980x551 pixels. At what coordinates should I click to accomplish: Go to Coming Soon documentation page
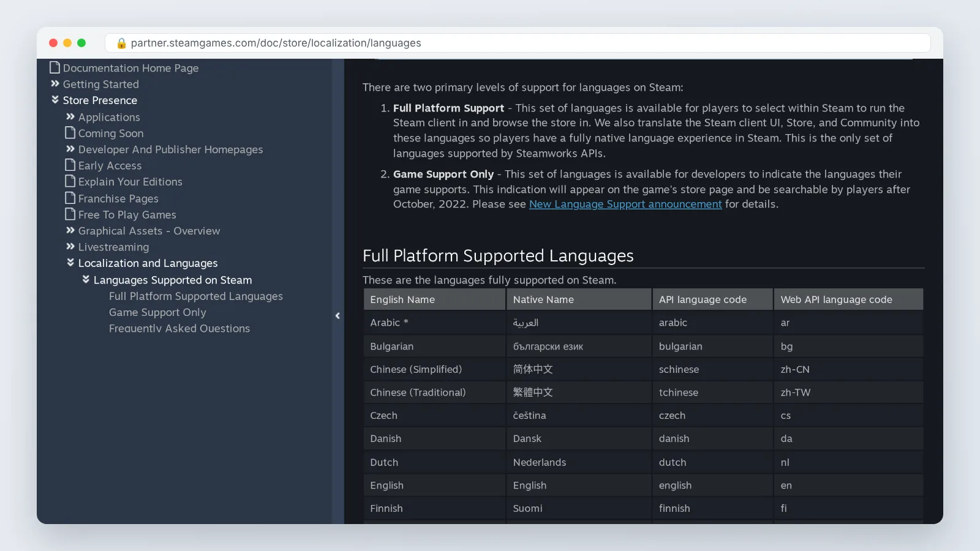point(111,133)
